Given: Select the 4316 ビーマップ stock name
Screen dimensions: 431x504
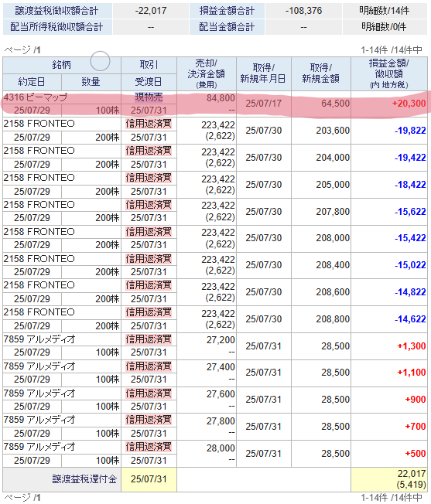Looking at the screenshot, I should pos(36,97).
